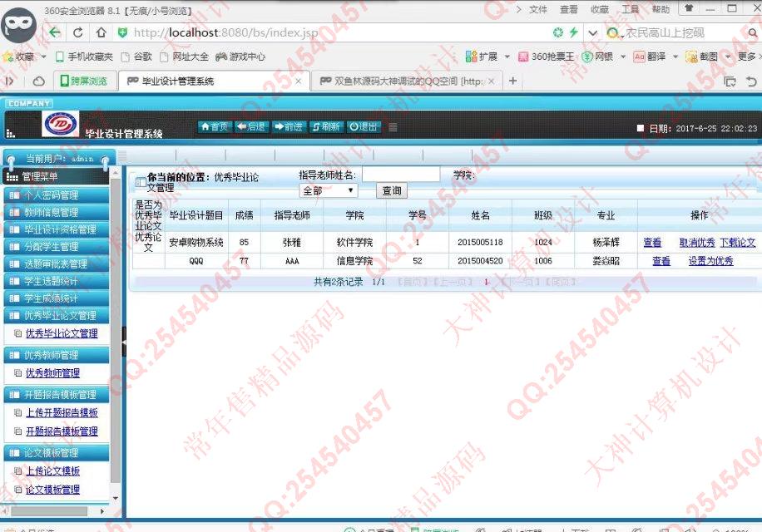Click the 指导老师姓名 input field
This screenshot has width=762, height=532.
(x=401, y=175)
